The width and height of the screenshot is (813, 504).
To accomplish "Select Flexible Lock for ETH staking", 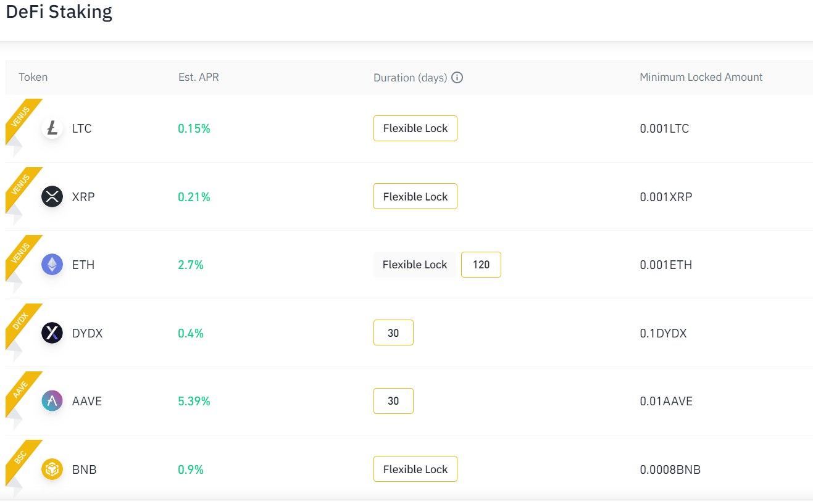I will click(415, 265).
